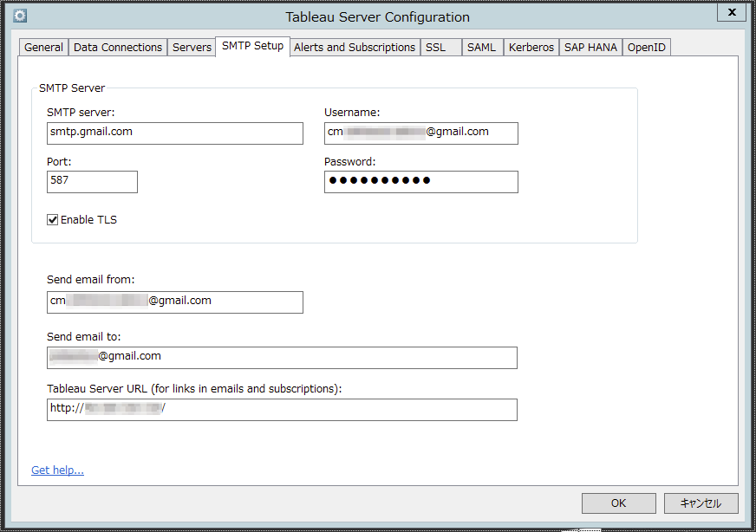Switch to the SMTP Setup tab
Image resolution: width=756 pixels, height=532 pixels.
pos(252,46)
